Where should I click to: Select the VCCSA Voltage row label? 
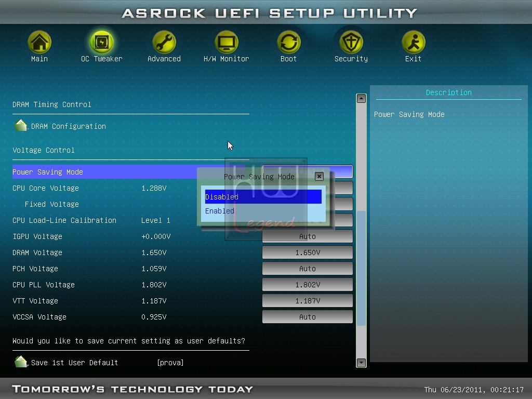tap(39, 317)
